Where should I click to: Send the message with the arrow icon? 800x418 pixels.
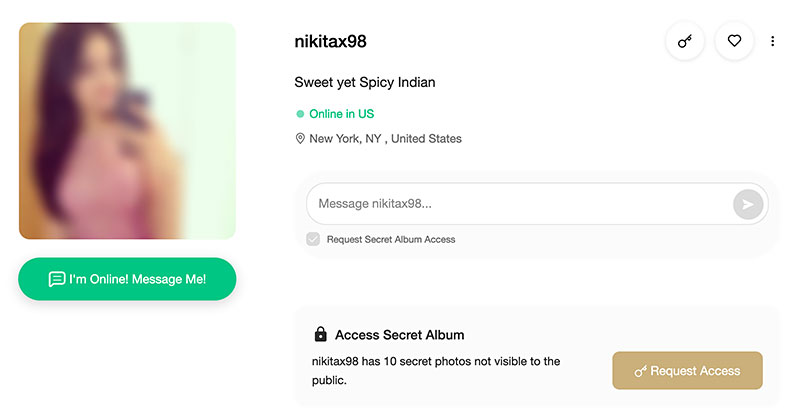pos(748,204)
